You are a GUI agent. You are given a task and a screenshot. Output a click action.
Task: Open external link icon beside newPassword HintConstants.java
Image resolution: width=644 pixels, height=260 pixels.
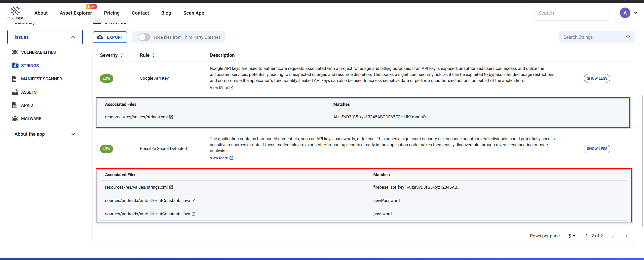(x=194, y=200)
